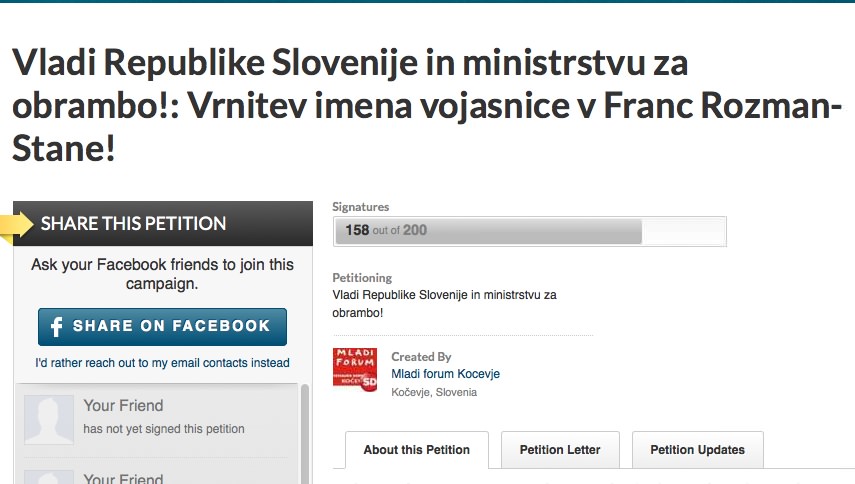855x484 pixels.
Task: Click the signatures progress bar
Action: pos(529,231)
